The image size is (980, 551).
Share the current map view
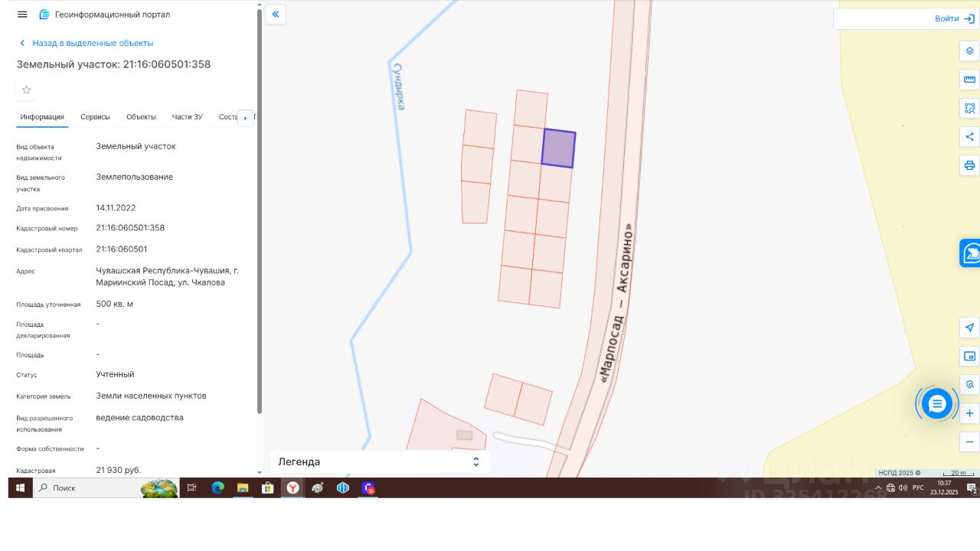pyautogui.click(x=969, y=137)
